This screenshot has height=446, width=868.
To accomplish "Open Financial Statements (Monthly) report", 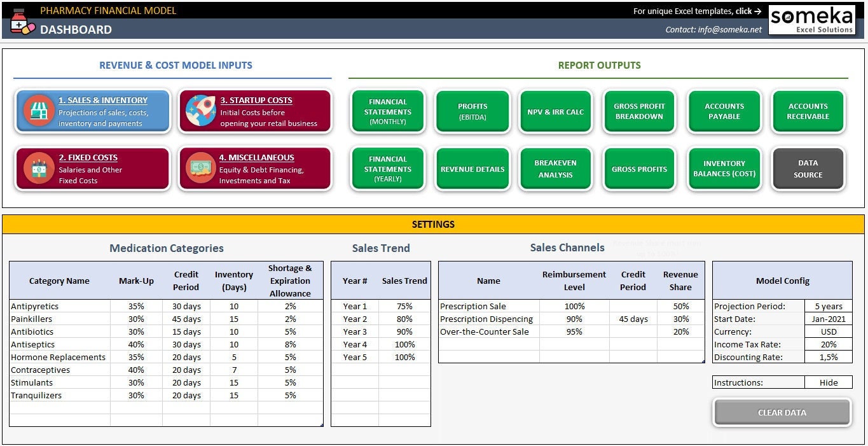I will pos(387,111).
